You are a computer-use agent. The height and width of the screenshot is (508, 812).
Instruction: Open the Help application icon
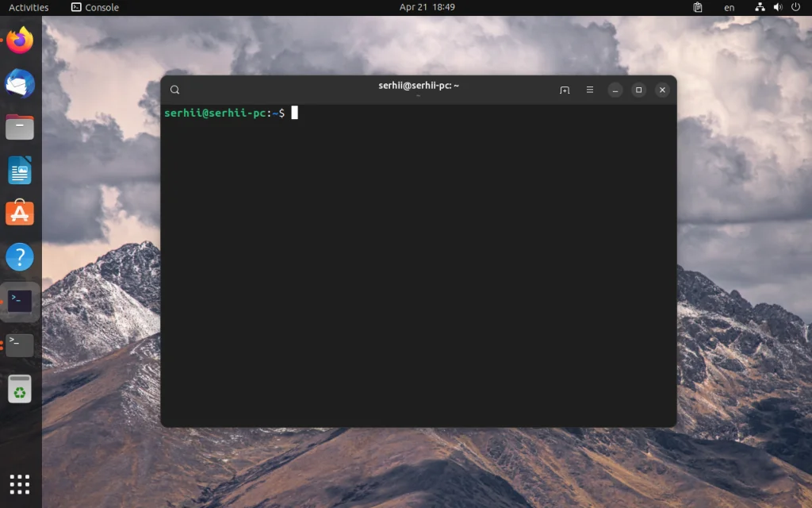19,256
